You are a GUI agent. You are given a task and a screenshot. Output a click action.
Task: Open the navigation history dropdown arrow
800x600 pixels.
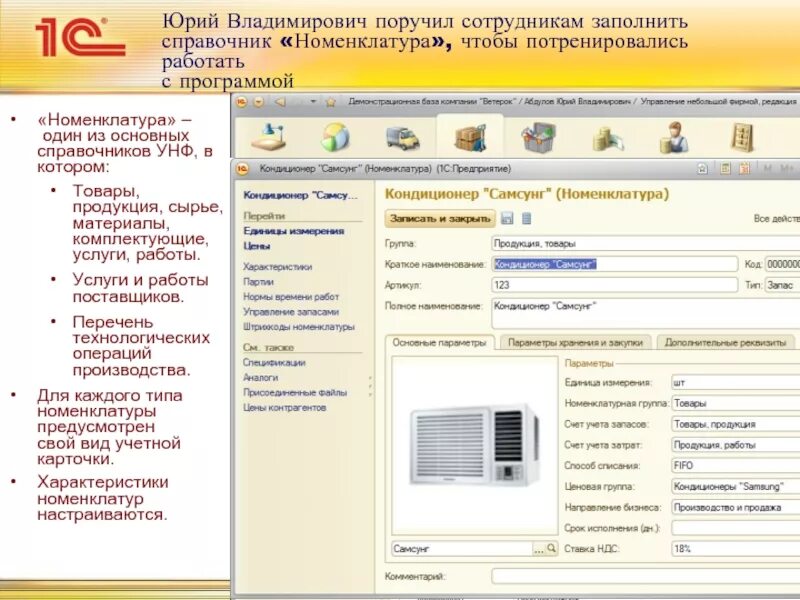[313, 102]
